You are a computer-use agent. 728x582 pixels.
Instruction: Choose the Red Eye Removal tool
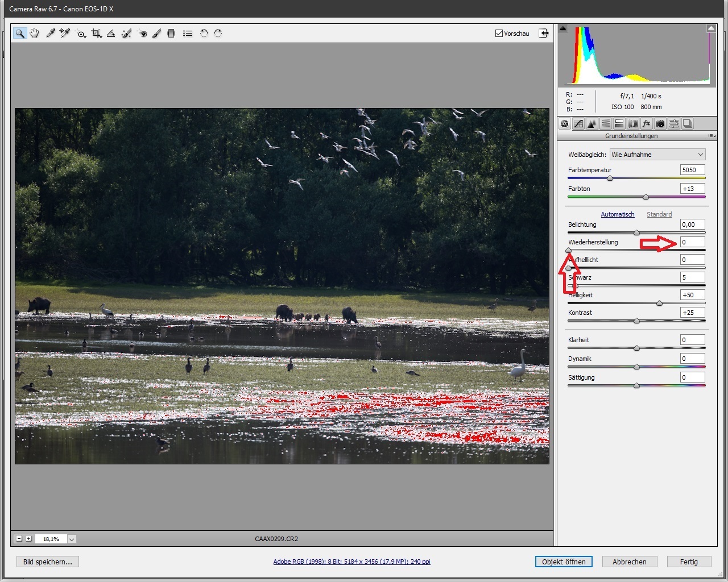142,34
